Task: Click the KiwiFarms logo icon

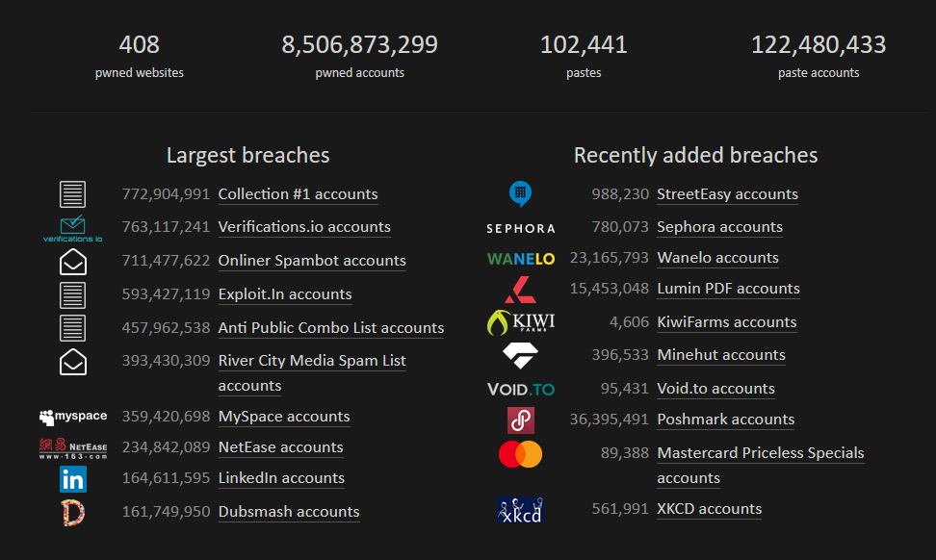Action: point(520,322)
